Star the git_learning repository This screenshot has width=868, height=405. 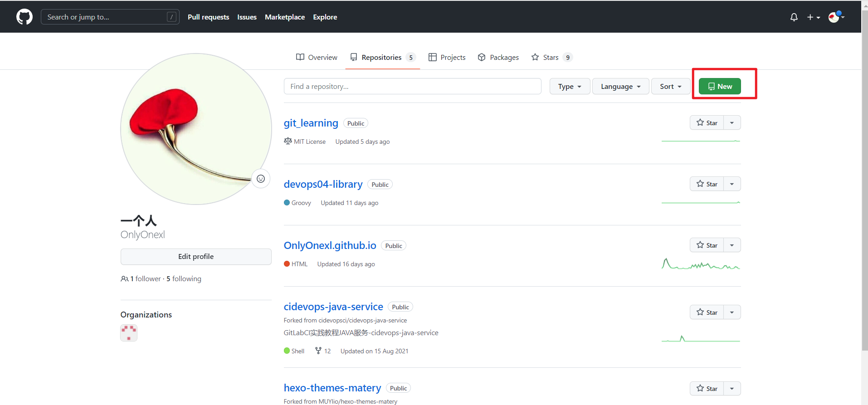coord(707,123)
